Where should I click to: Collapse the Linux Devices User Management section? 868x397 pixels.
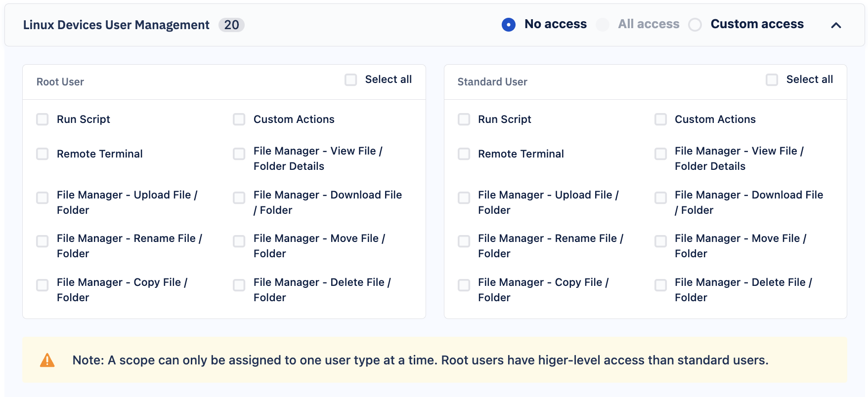pos(836,25)
